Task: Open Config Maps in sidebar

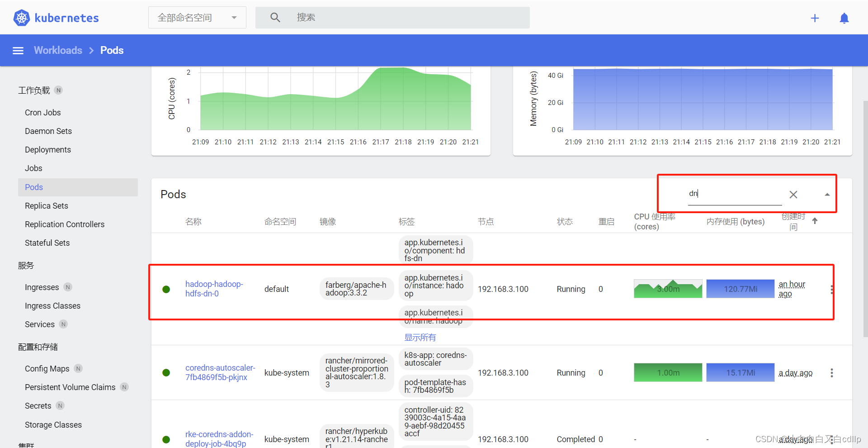Action: [47, 369]
